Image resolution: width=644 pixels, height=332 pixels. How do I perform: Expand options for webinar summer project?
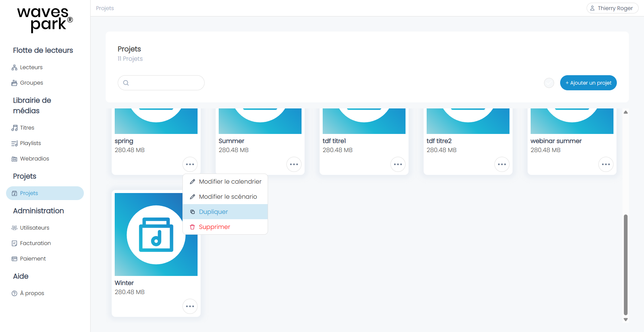pos(606,164)
